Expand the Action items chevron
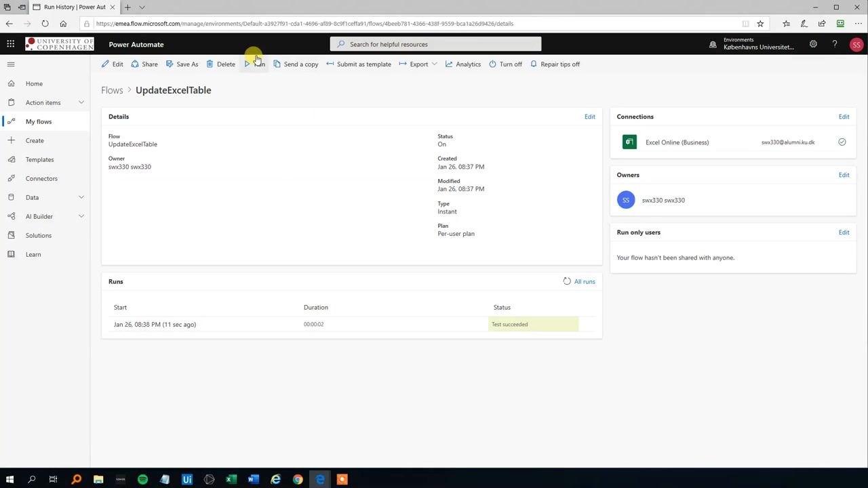Image resolution: width=868 pixels, height=488 pixels. click(81, 102)
